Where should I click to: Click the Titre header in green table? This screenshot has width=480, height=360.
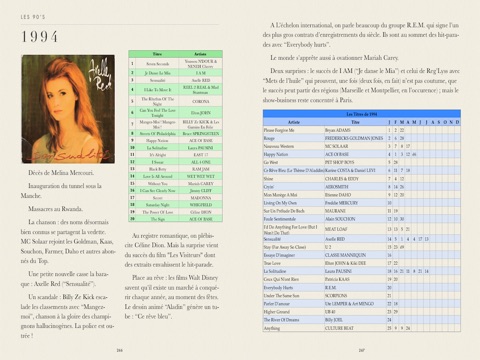[x=157, y=54]
